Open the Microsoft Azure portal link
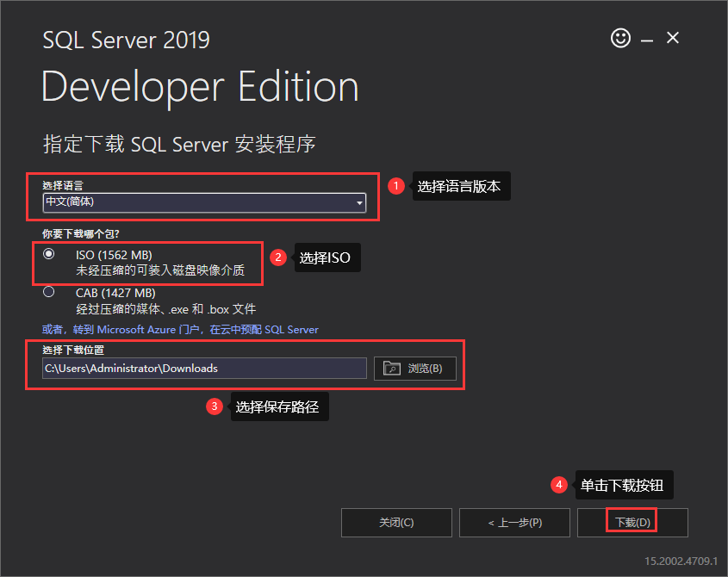Screen dimensions: 728x577 pyautogui.click(x=180, y=330)
